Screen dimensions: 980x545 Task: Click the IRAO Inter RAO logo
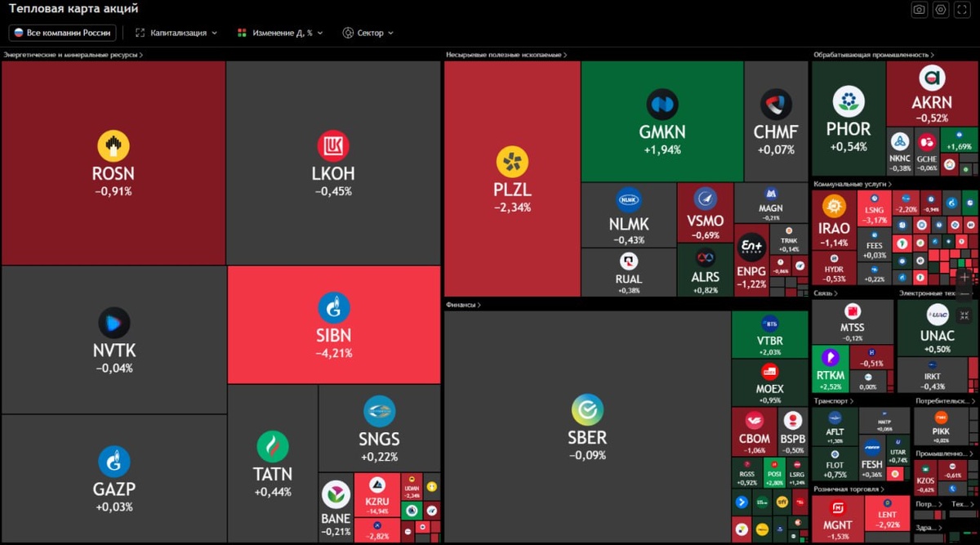pos(834,207)
